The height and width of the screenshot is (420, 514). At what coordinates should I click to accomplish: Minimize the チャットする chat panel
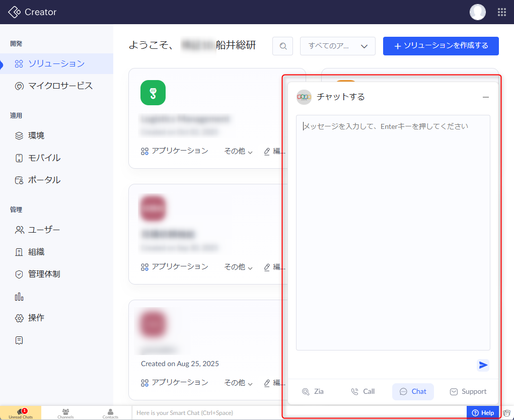[x=485, y=97]
